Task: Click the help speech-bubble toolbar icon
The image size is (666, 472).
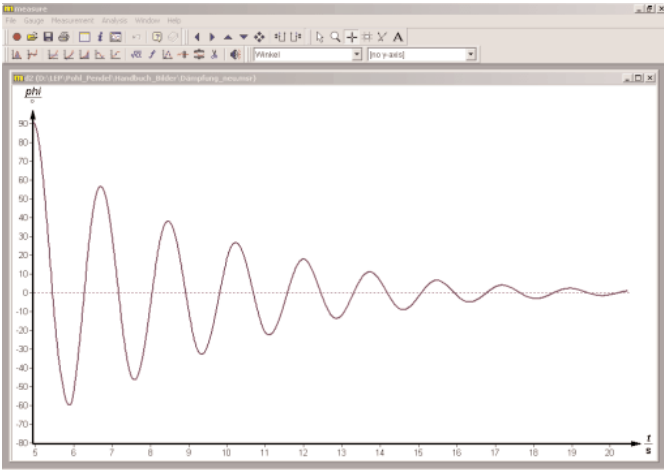Action: coord(157,37)
